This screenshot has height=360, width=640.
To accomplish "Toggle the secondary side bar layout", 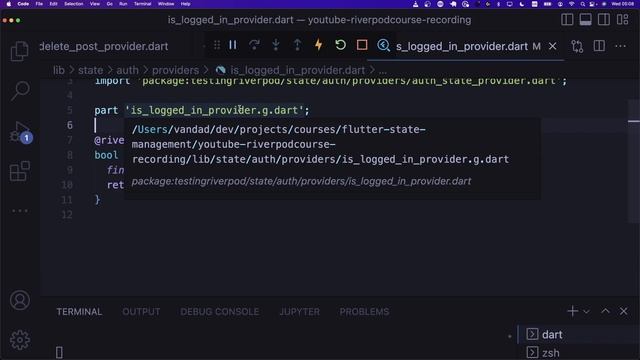I will (604, 20).
